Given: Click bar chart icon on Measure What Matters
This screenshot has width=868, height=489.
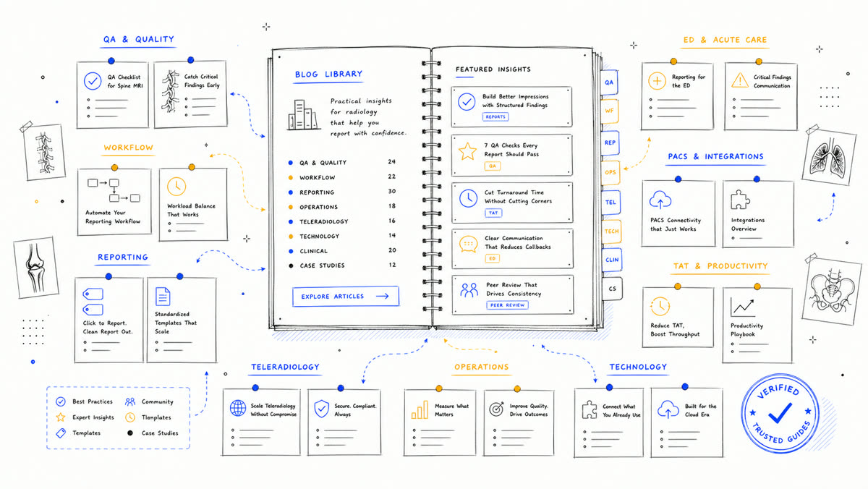Looking at the screenshot, I should click(420, 410).
